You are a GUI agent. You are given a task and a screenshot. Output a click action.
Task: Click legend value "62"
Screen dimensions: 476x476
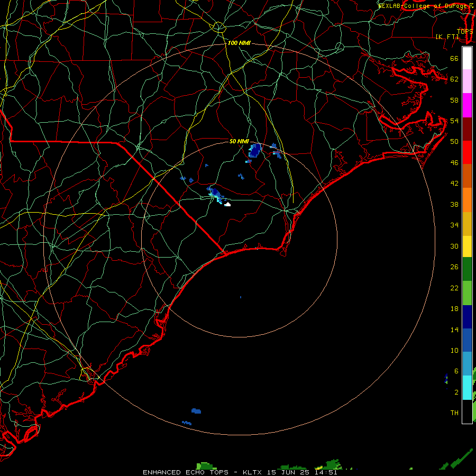[x=454, y=79]
